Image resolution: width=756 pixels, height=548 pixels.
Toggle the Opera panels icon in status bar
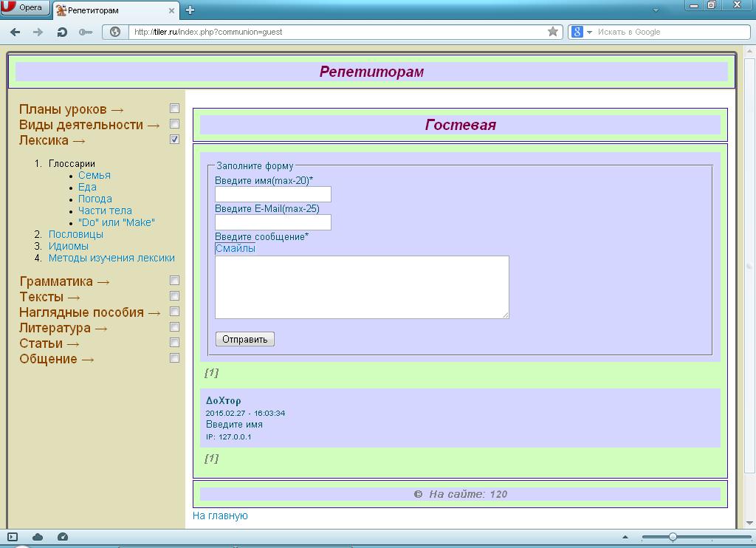click(x=13, y=537)
